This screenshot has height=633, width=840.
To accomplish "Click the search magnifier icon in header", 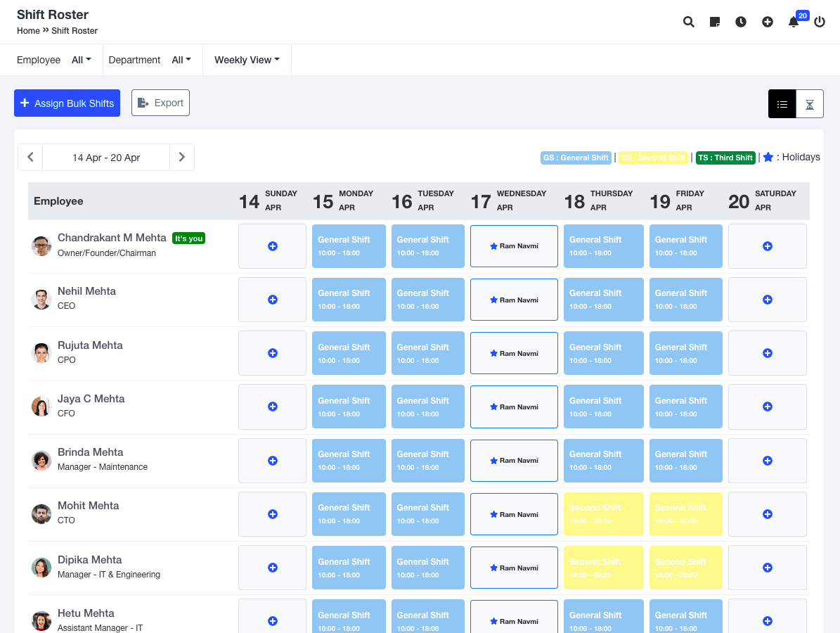I will point(689,22).
